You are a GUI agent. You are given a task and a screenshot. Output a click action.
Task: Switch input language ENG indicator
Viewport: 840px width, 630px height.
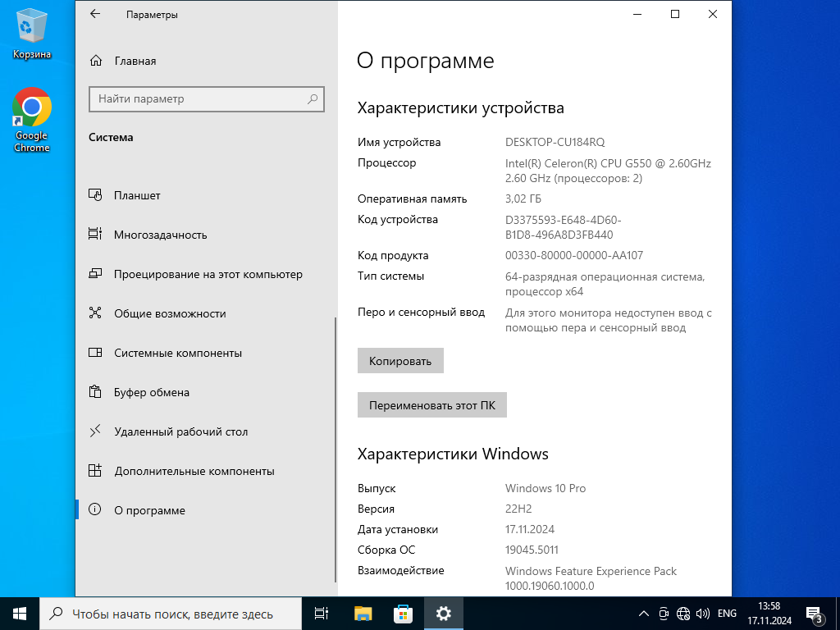click(x=727, y=614)
